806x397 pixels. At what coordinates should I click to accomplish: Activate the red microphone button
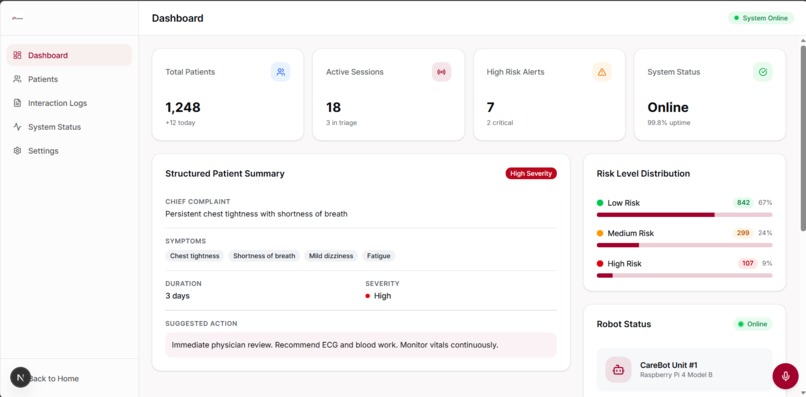click(785, 376)
